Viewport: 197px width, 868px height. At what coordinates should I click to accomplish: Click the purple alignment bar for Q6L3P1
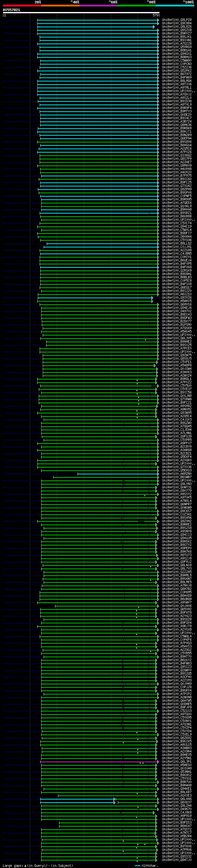(x=100, y=761)
